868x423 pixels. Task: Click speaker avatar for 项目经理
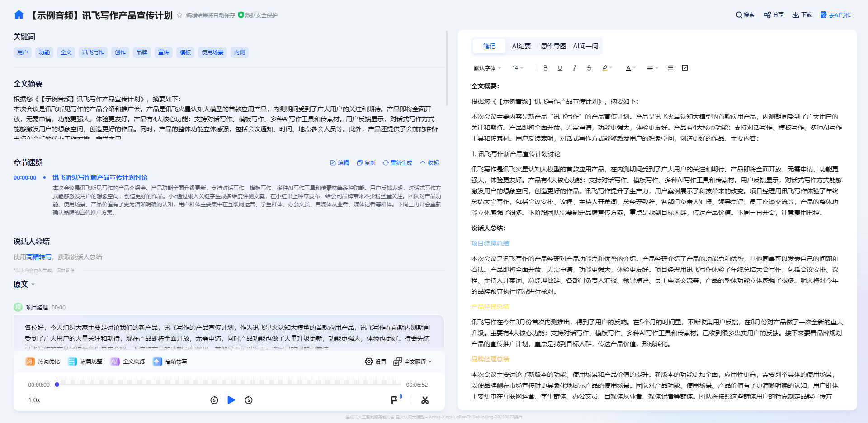tap(18, 307)
